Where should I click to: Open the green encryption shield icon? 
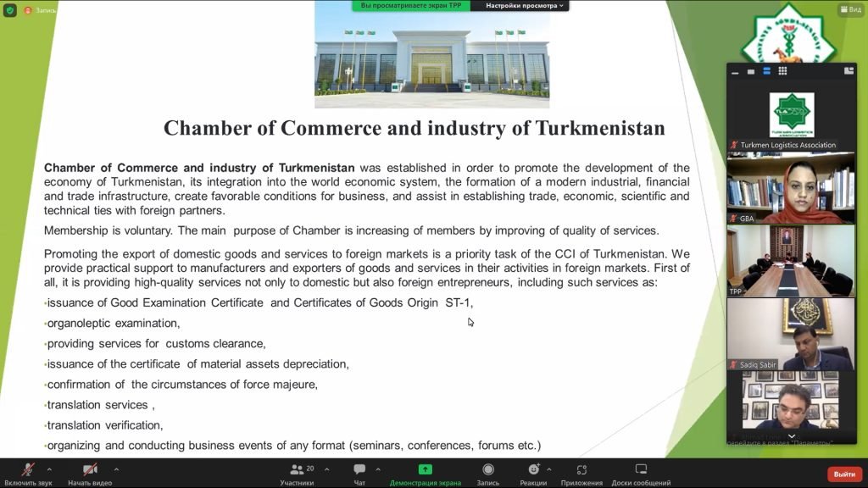tap(10, 10)
